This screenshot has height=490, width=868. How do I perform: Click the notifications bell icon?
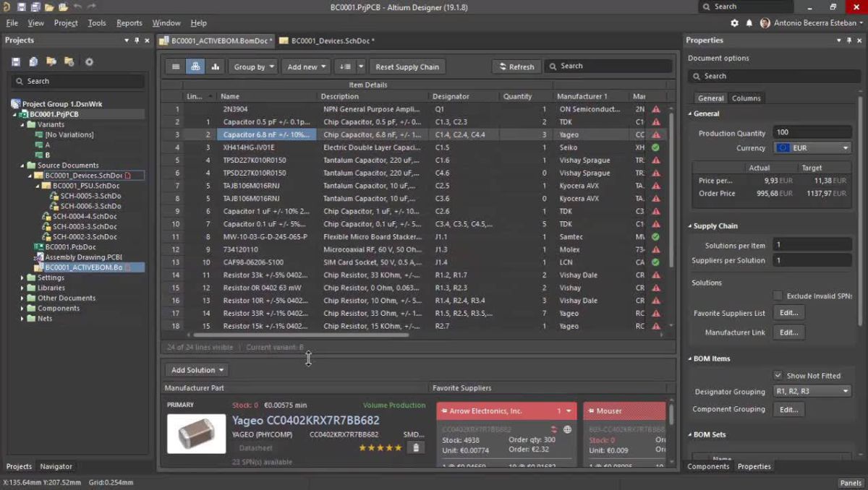pyautogui.click(x=749, y=23)
